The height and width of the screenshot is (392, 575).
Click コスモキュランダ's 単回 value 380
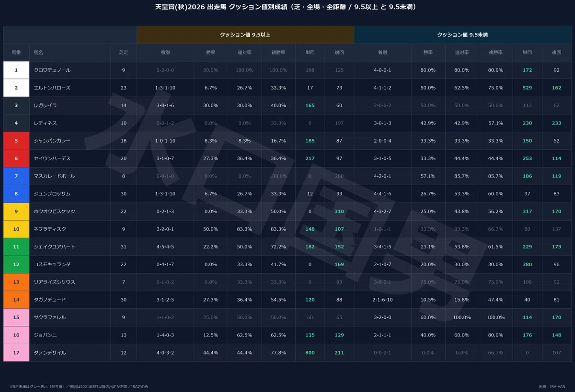click(x=527, y=265)
